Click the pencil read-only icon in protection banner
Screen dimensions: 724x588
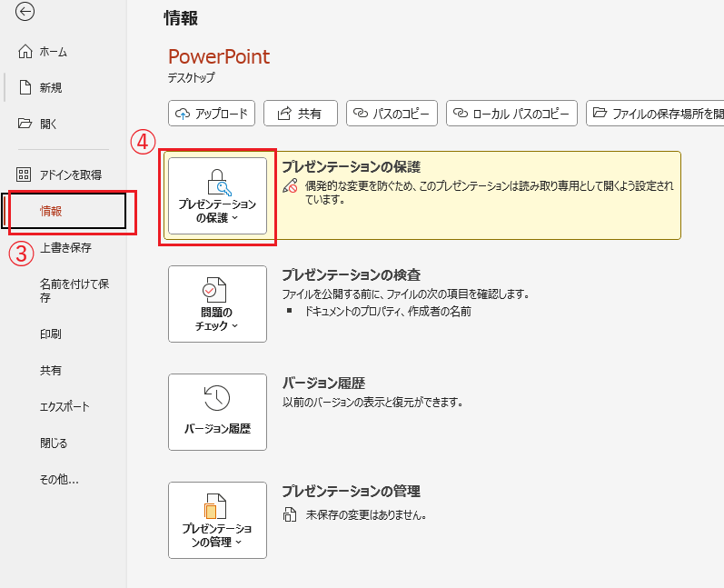(x=291, y=185)
